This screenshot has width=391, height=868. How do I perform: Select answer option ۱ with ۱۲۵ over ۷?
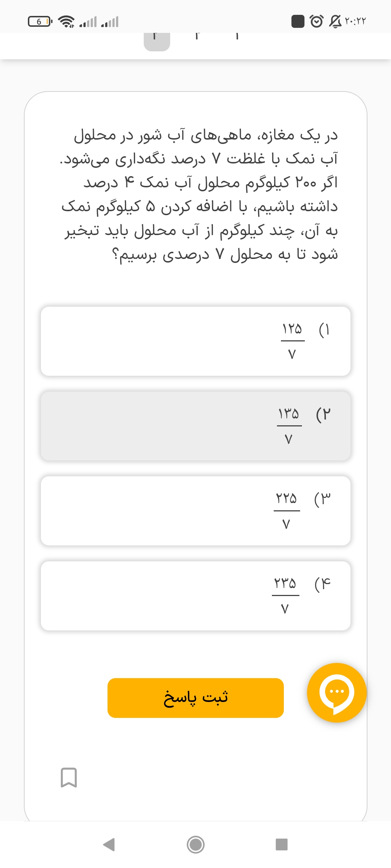pyautogui.click(x=195, y=341)
